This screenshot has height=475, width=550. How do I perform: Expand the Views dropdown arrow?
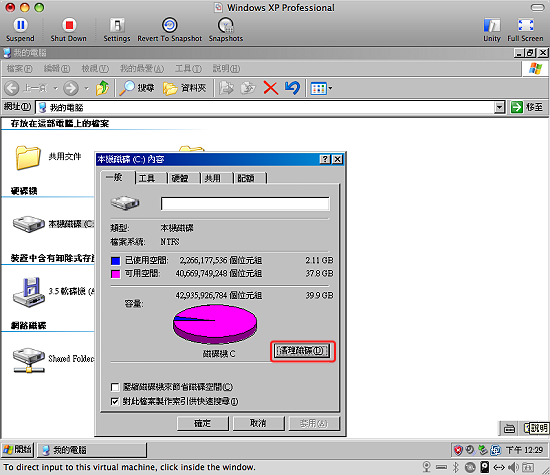pos(330,88)
